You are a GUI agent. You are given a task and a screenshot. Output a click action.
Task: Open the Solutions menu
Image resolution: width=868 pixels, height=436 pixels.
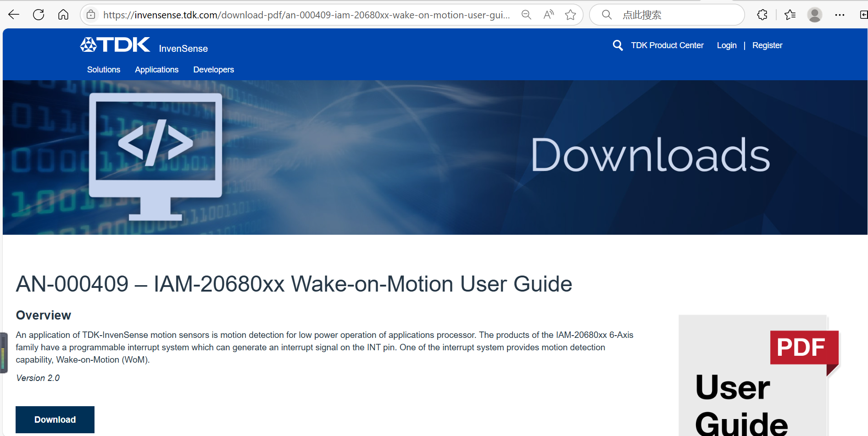click(104, 70)
